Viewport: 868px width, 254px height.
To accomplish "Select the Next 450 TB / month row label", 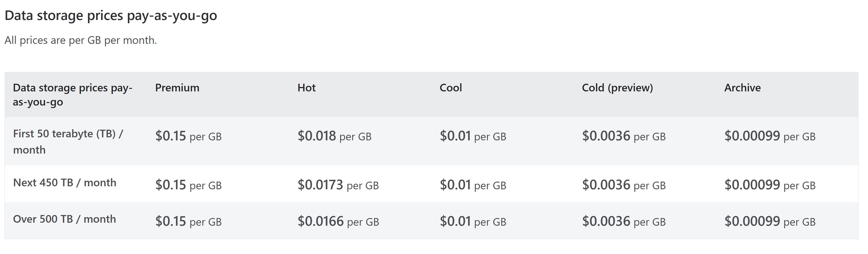I will 65,183.
